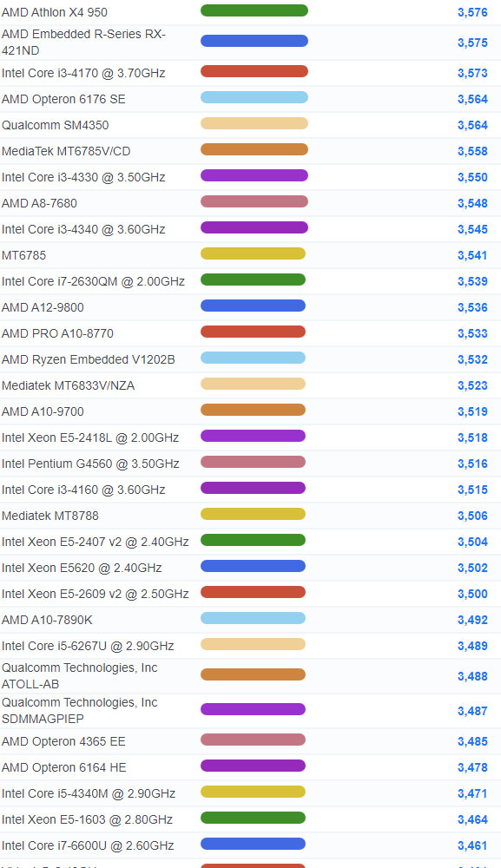501x868 pixels.
Task: Open Intel Pentium G4560 @ 3.50GHz
Action: pos(90,464)
